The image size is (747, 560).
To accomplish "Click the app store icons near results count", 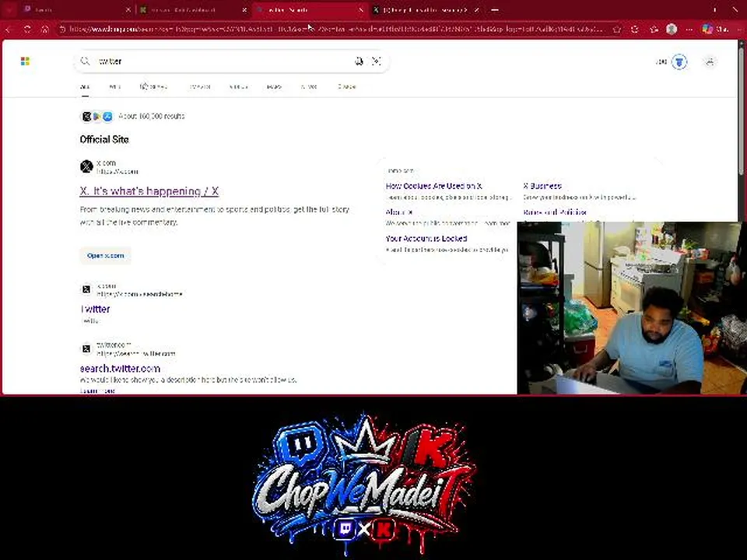I will coord(97,116).
